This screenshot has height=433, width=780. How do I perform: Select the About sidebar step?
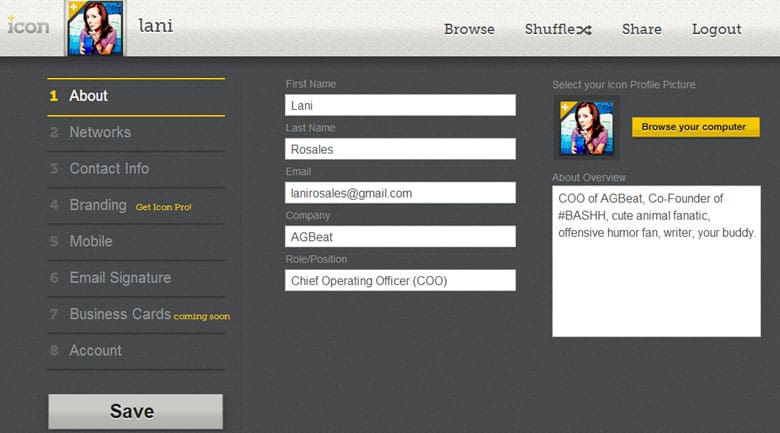pos(88,96)
